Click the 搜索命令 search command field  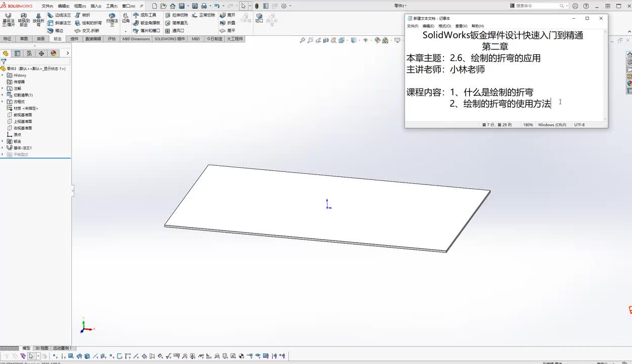coord(537,6)
